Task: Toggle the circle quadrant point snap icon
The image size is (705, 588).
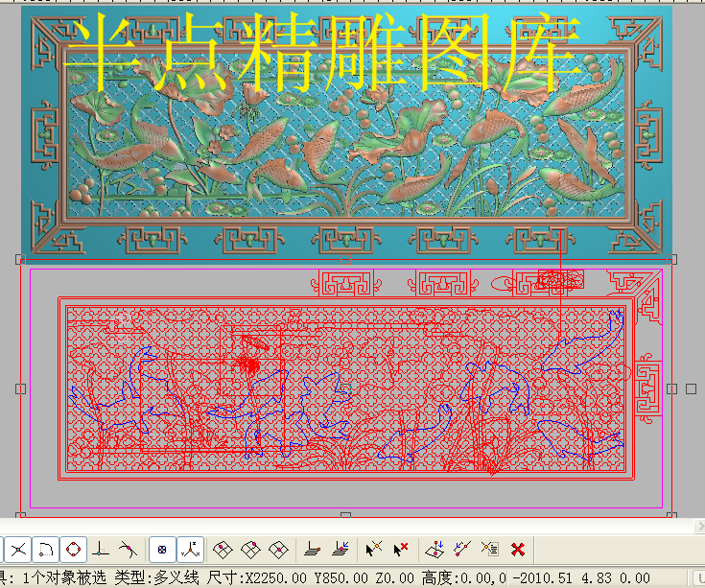Action: click(x=73, y=550)
